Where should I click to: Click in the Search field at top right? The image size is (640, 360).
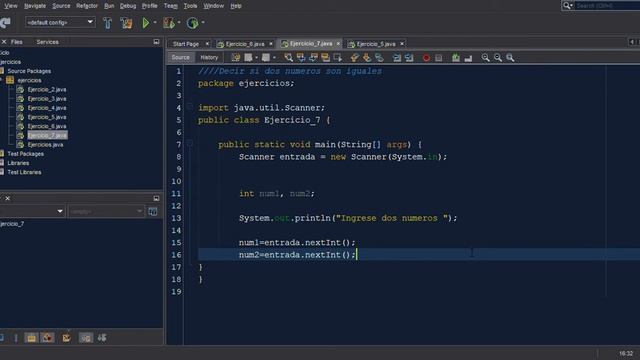[607, 6]
